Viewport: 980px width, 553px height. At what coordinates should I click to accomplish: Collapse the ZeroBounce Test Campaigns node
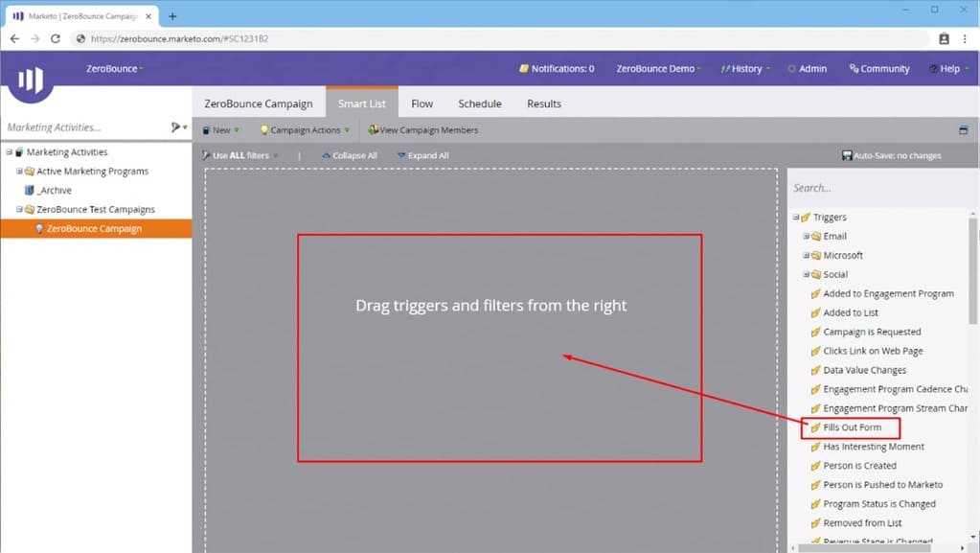pos(19,209)
